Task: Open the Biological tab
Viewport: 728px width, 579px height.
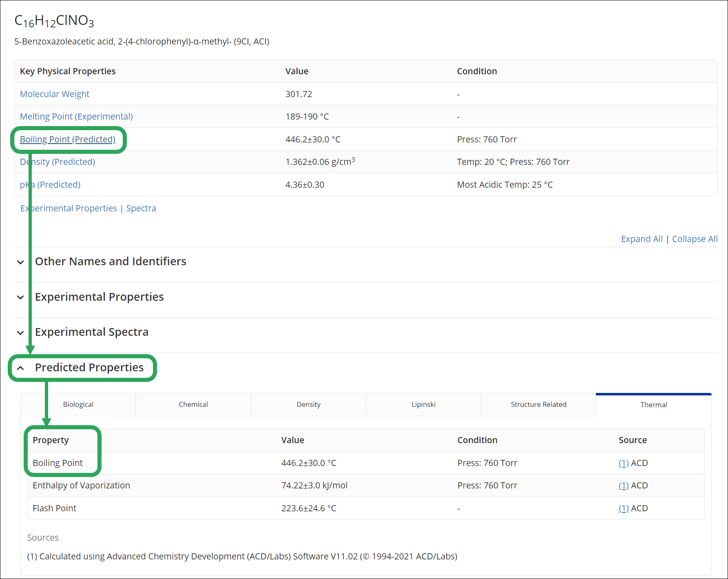Action: pyautogui.click(x=78, y=404)
